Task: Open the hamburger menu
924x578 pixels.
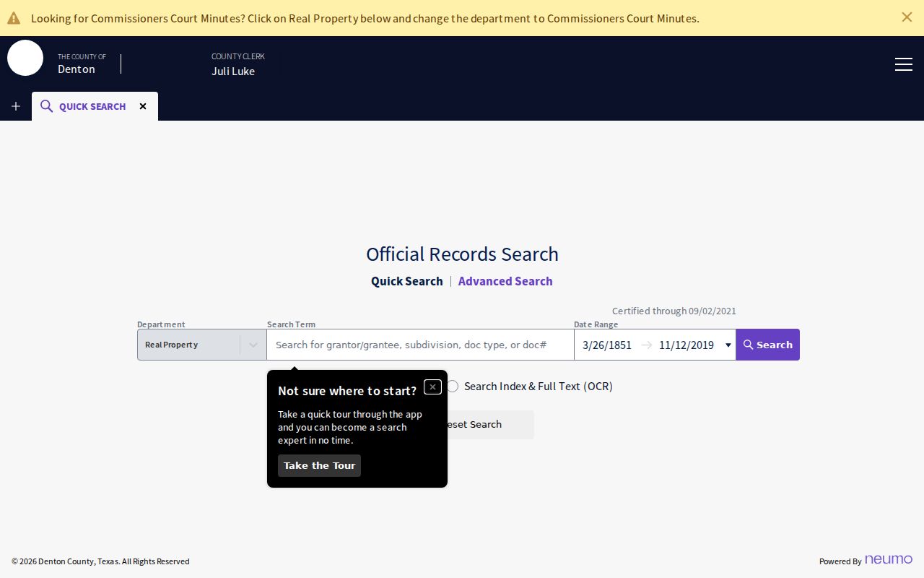Action: (904, 64)
